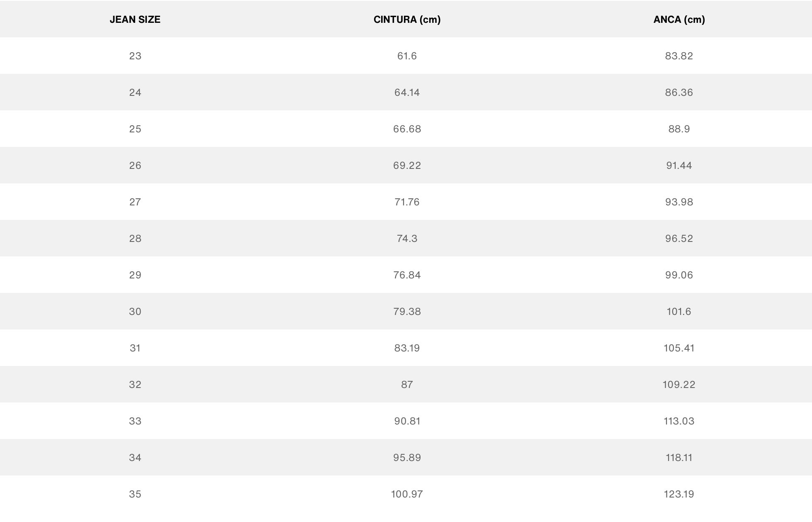Select the hip value 123.19

pos(679,494)
